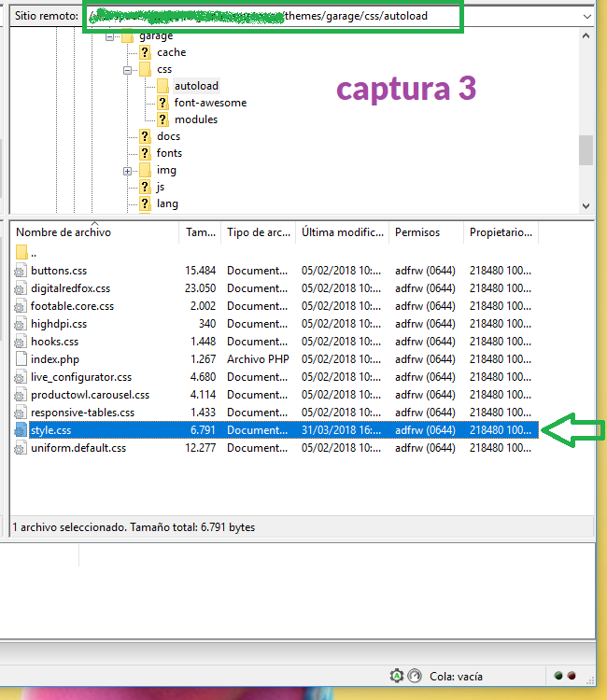Click the live_configurator.css file type icon
Viewport: 607px width, 700px height.
point(21,377)
